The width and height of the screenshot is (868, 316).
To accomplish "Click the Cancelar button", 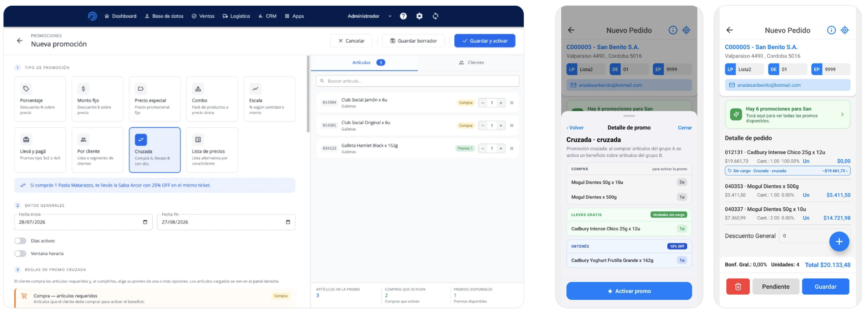I will click(x=351, y=41).
